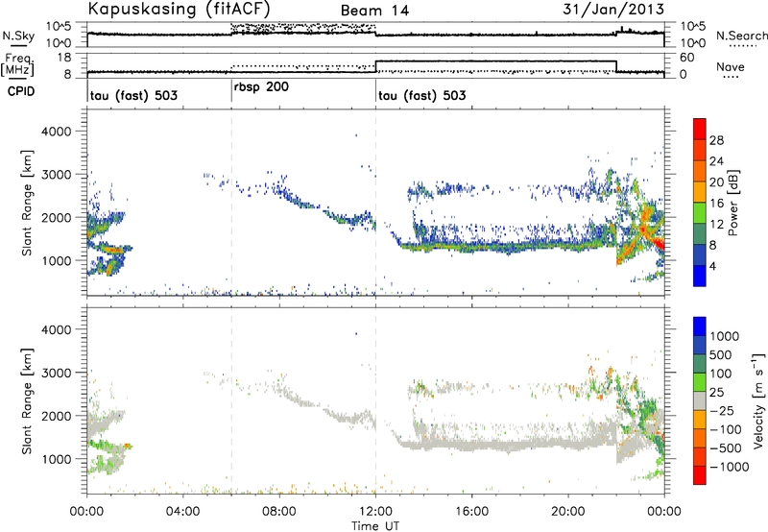768x532 pixels.
Task: Pick the bright blue segment below 4 on Power colorbar
Action: click(700, 276)
